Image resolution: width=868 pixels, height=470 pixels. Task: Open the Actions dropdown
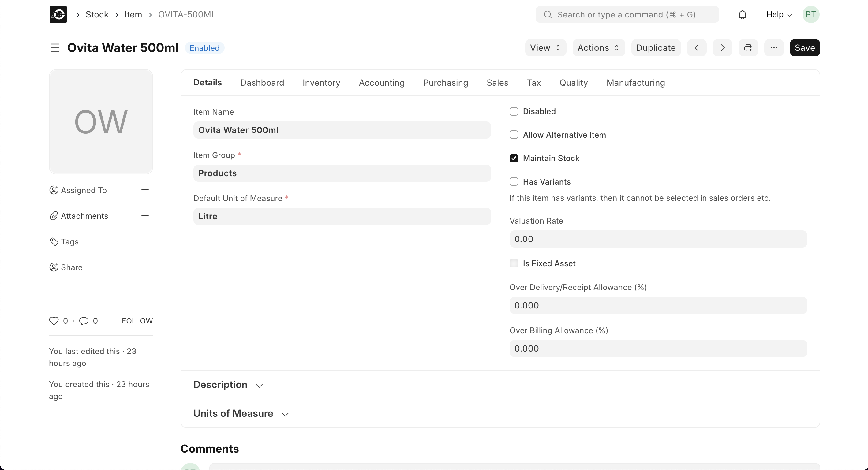[598, 47]
